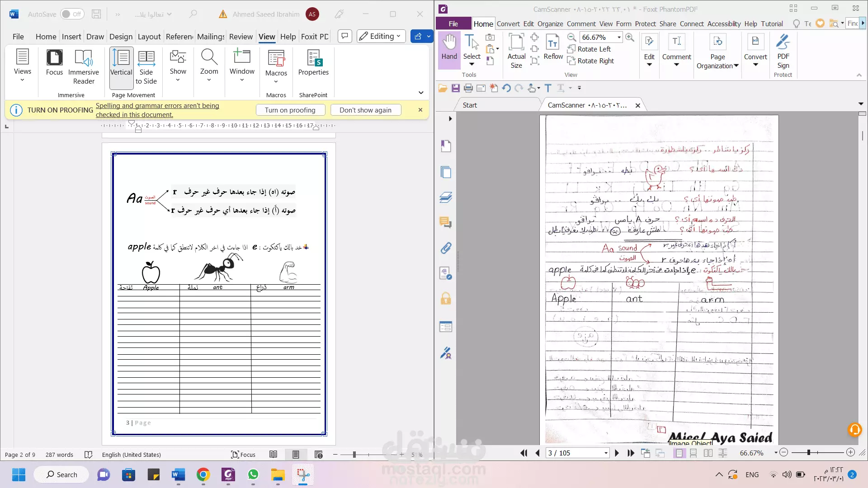Open the Layout tab in Word
Image resolution: width=868 pixels, height=488 pixels.
pyautogui.click(x=149, y=37)
